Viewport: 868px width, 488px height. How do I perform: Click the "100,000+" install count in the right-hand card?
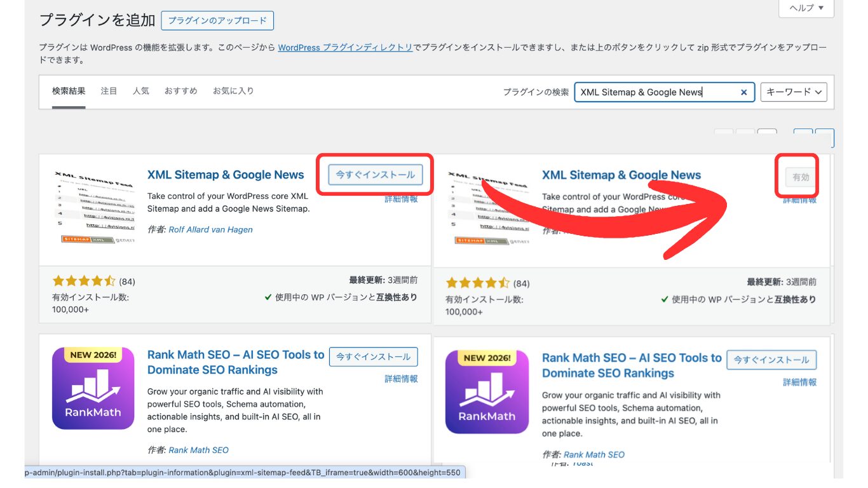click(465, 312)
